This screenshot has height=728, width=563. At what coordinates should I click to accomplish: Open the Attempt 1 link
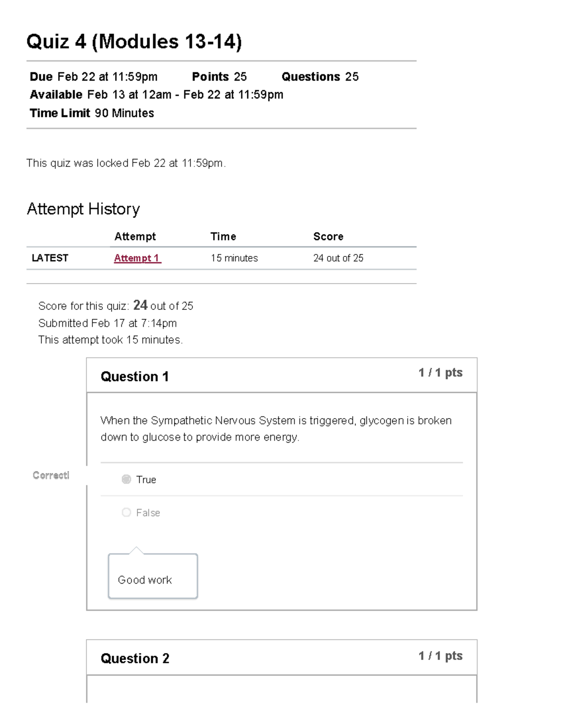point(137,258)
